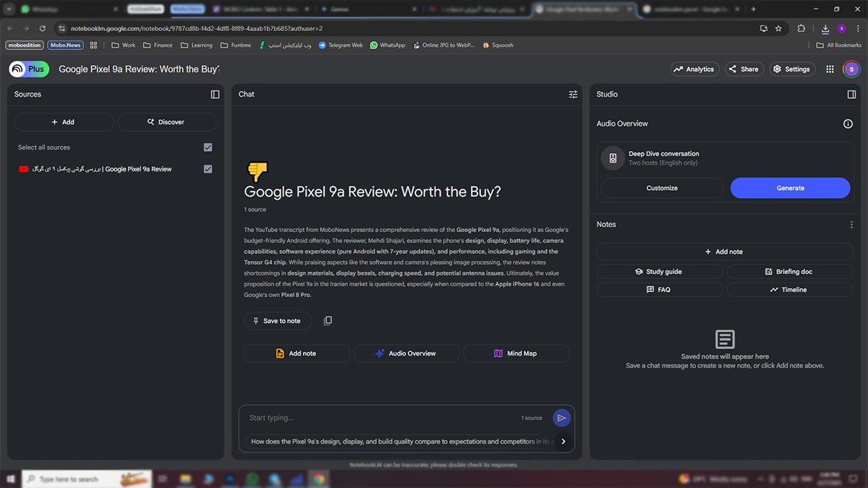Open the Squoosh bookmark

[x=497, y=45]
